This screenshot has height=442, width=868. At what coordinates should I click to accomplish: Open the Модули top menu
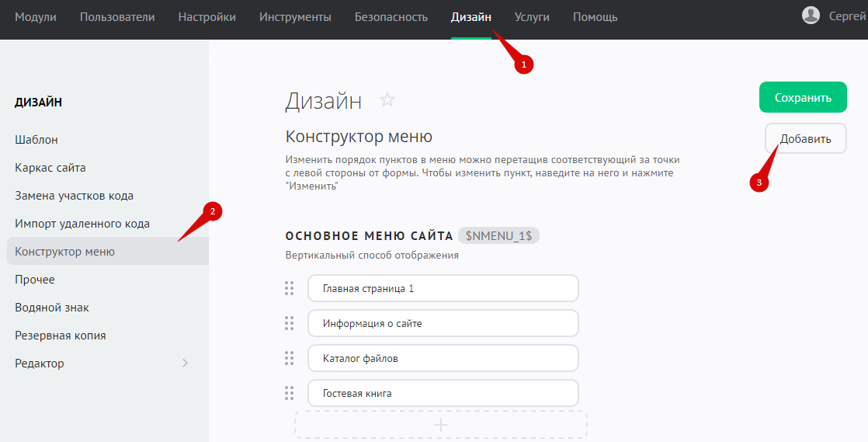click(36, 17)
